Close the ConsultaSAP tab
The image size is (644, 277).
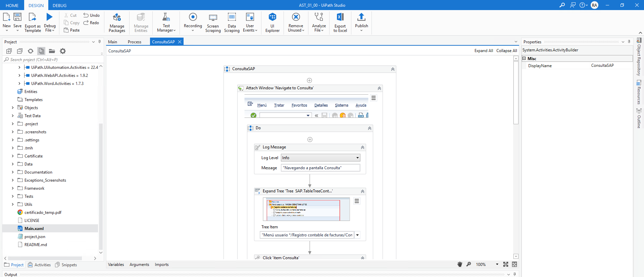[x=180, y=42]
